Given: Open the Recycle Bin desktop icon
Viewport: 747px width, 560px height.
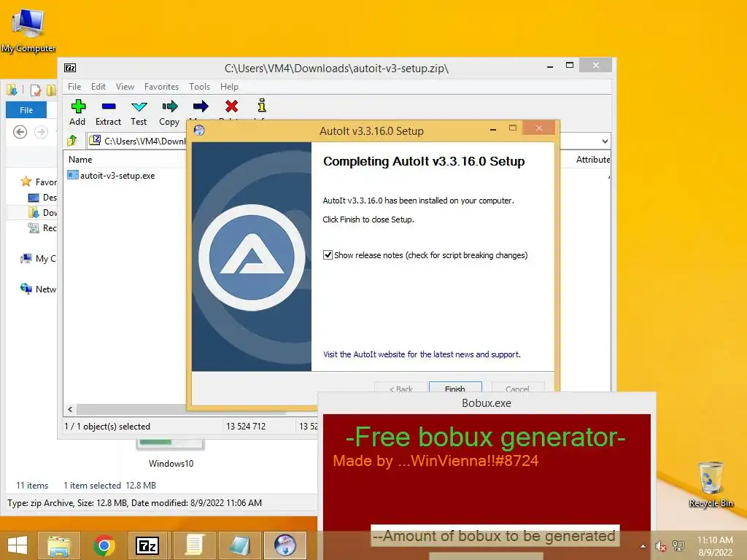Looking at the screenshot, I should pyautogui.click(x=711, y=484).
